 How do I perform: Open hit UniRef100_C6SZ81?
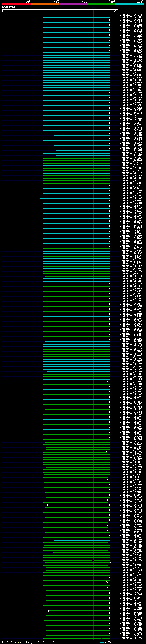coord(131,18)
